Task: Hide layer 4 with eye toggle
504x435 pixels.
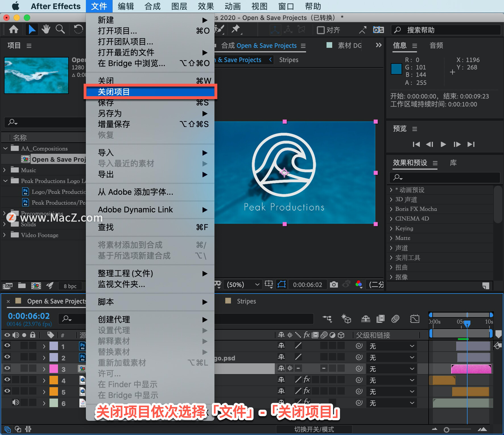Action: tap(7, 379)
